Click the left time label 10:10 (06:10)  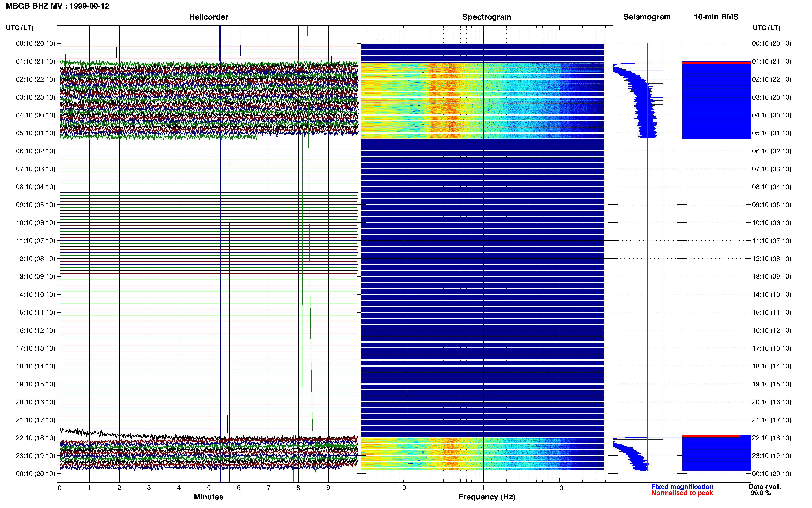(36, 223)
